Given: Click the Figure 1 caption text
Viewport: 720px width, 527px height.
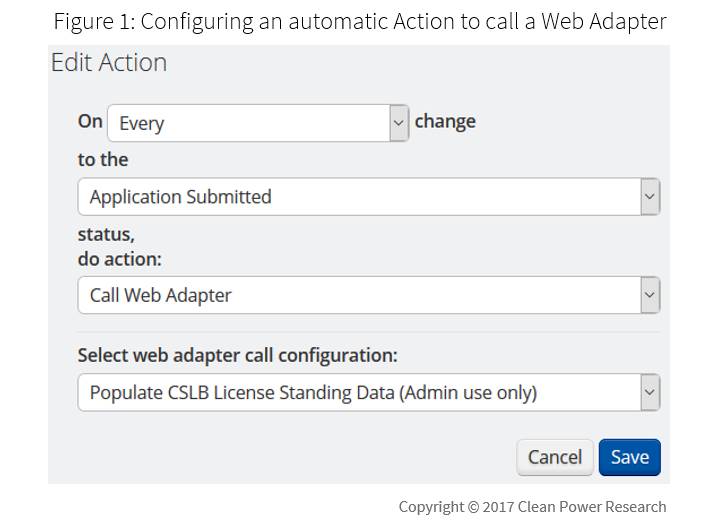Looking at the screenshot, I should click(x=360, y=21).
